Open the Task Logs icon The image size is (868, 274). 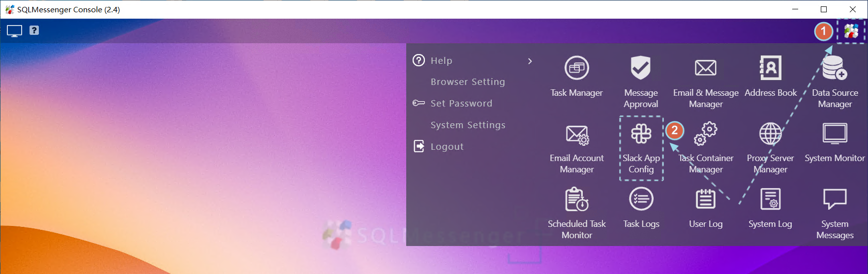click(x=641, y=199)
